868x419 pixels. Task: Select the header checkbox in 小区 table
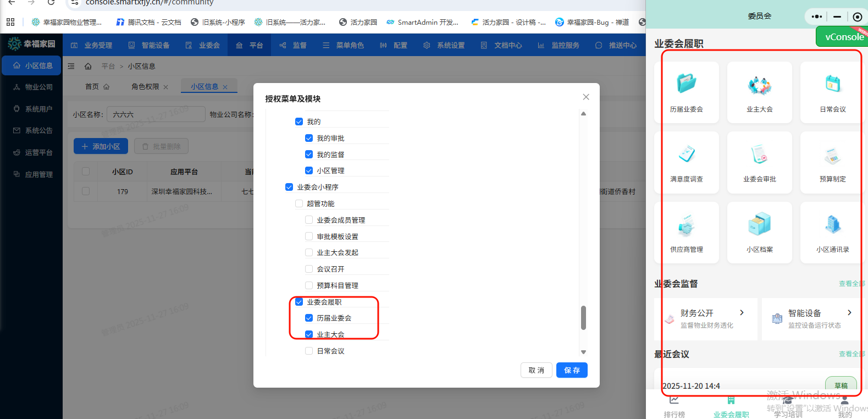coord(86,172)
